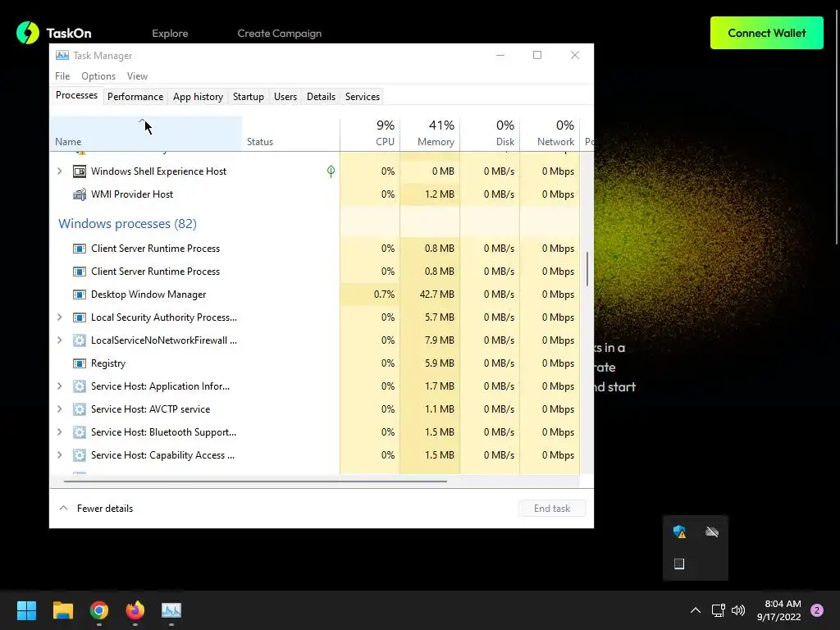This screenshot has height=630, width=840.
Task: Sort processes by Memory column
Action: (430, 134)
